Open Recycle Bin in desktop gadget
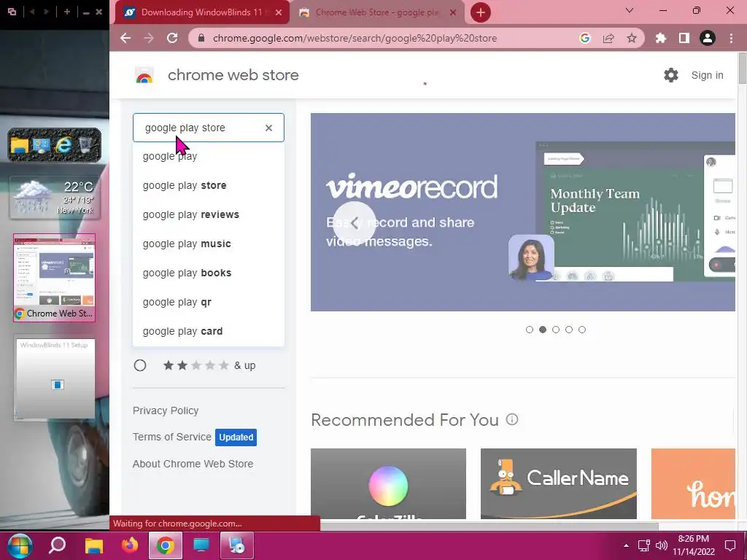The width and height of the screenshot is (747, 560). (85, 145)
